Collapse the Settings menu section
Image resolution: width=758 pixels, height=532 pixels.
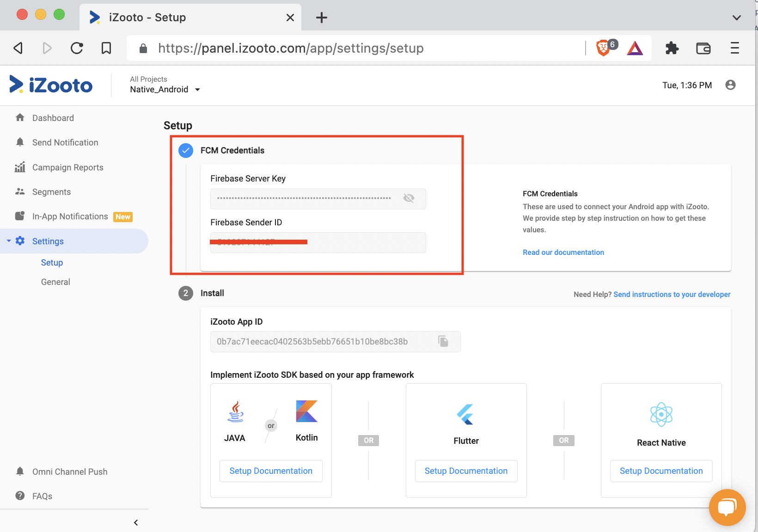tap(9, 241)
